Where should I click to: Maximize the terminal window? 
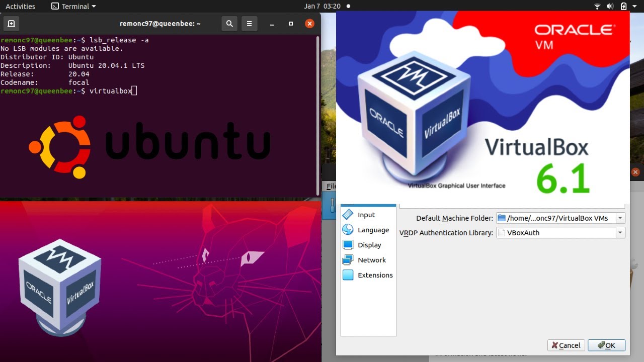point(291,24)
